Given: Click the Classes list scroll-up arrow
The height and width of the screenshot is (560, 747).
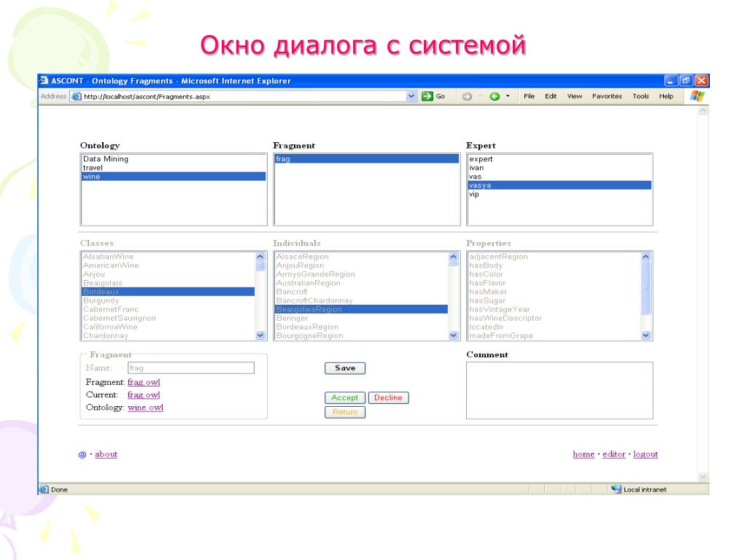Looking at the screenshot, I should click(260, 257).
